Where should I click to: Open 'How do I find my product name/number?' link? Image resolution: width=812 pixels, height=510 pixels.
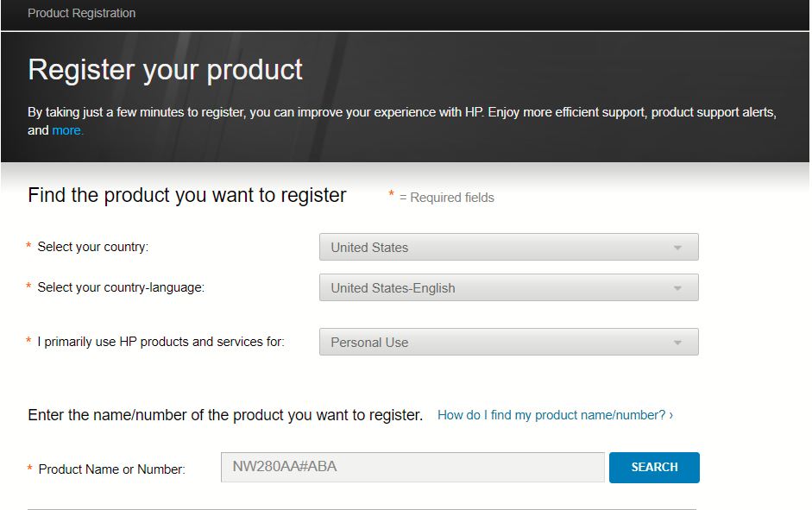pos(555,415)
